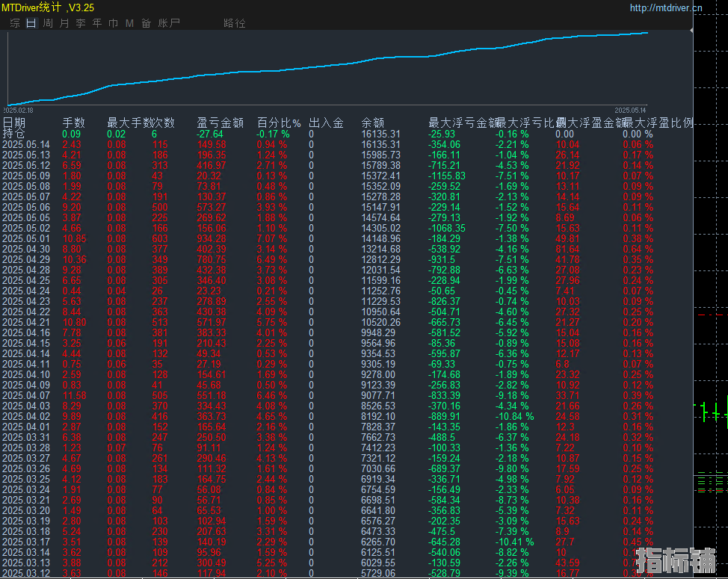
Task: Select the 2025.04.21 date row
Action: click(26, 322)
